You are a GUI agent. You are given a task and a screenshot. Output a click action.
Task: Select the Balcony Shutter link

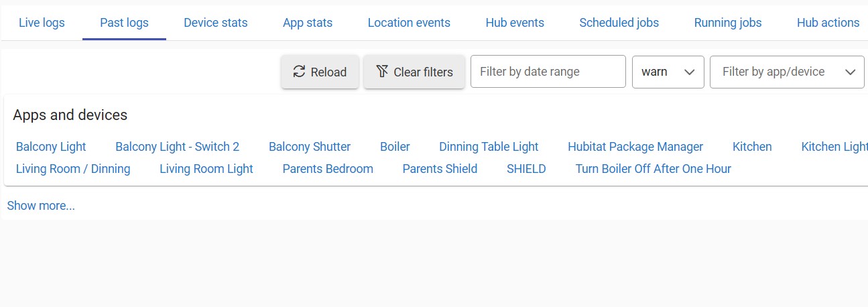310,147
